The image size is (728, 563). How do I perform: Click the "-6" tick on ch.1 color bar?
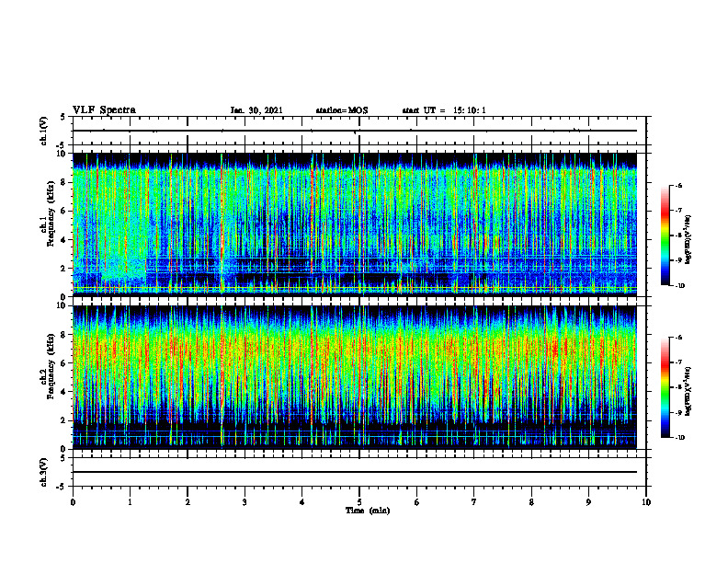coord(679,186)
